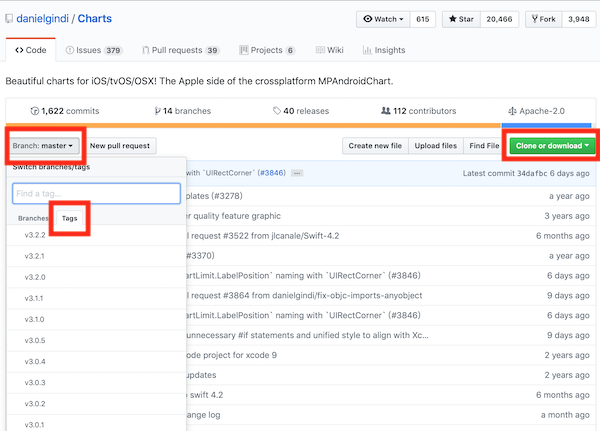Viewport: 600px width, 431px height.
Task: Expand the Branch: master selector
Action: click(44, 146)
